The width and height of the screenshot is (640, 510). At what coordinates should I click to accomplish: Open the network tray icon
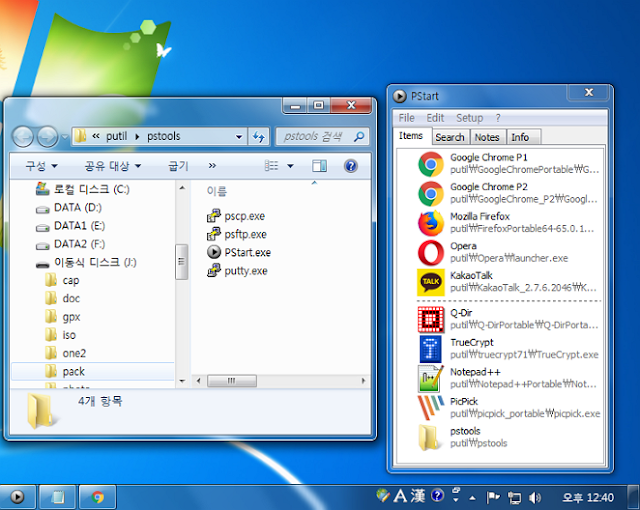click(x=514, y=497)
